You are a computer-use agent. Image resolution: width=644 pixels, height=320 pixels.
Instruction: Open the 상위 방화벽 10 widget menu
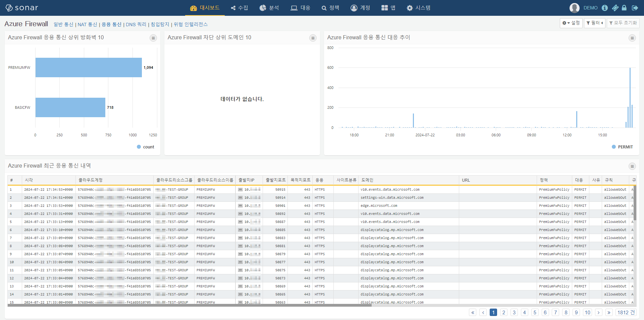tap(153, 38)
